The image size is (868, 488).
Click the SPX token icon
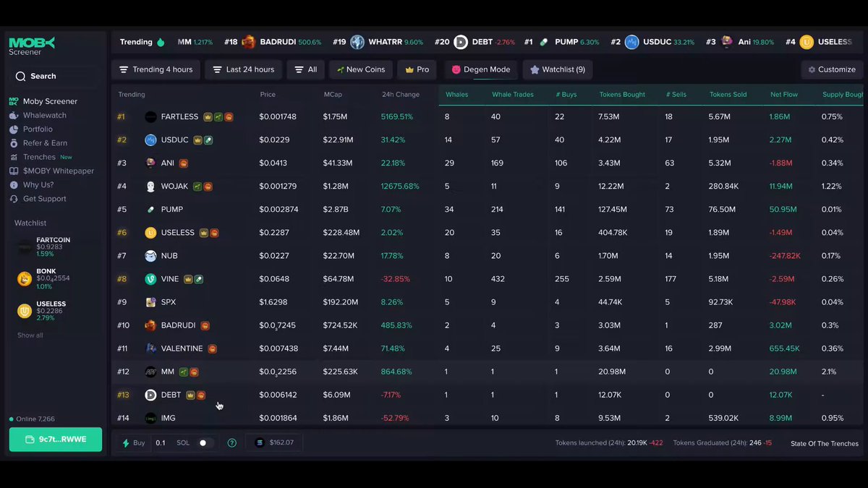[x=150, y=302]
